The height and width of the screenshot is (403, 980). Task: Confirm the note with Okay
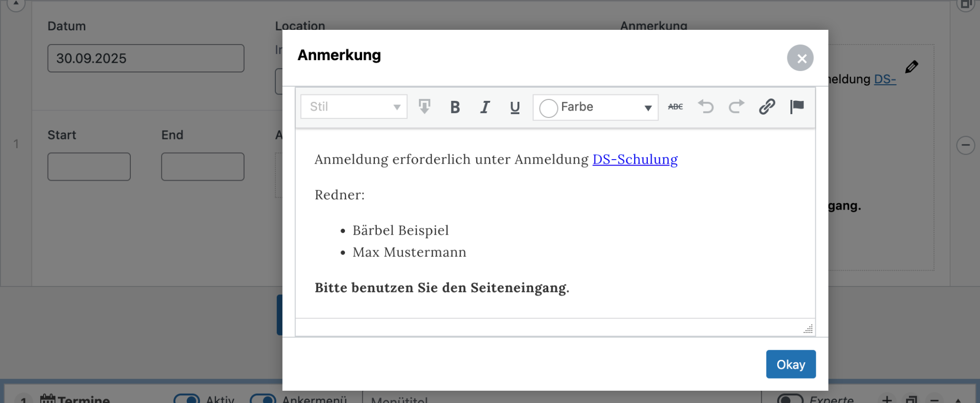pos(790,364)
